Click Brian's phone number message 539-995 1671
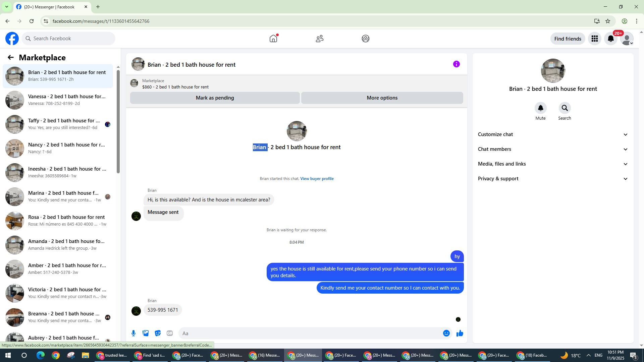Viewport: 644px width, 362px height. point(163,310)
